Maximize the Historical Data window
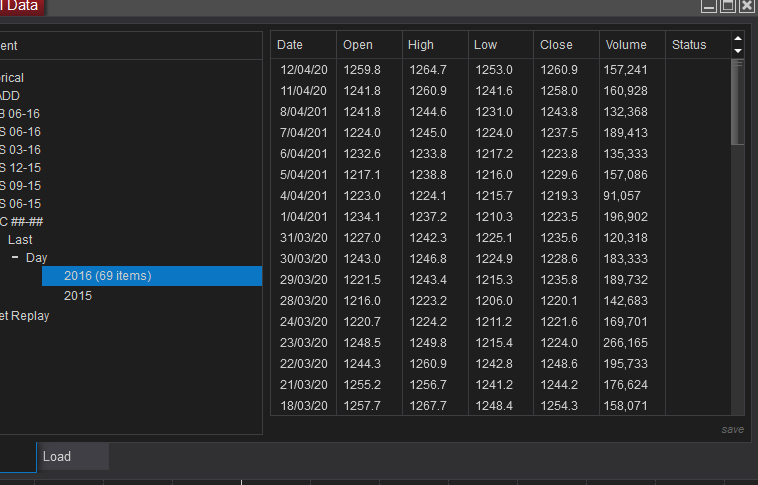This screenshot has height=485, width=758. [x=728, y=6]
